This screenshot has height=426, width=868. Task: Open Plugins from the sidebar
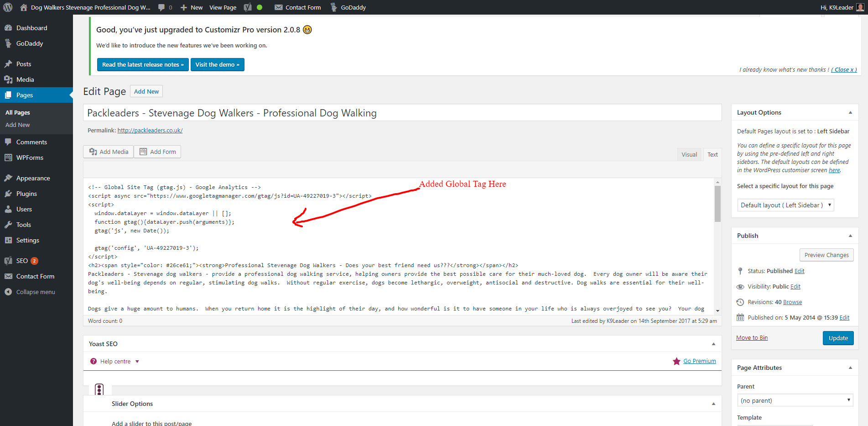point(26,194)
